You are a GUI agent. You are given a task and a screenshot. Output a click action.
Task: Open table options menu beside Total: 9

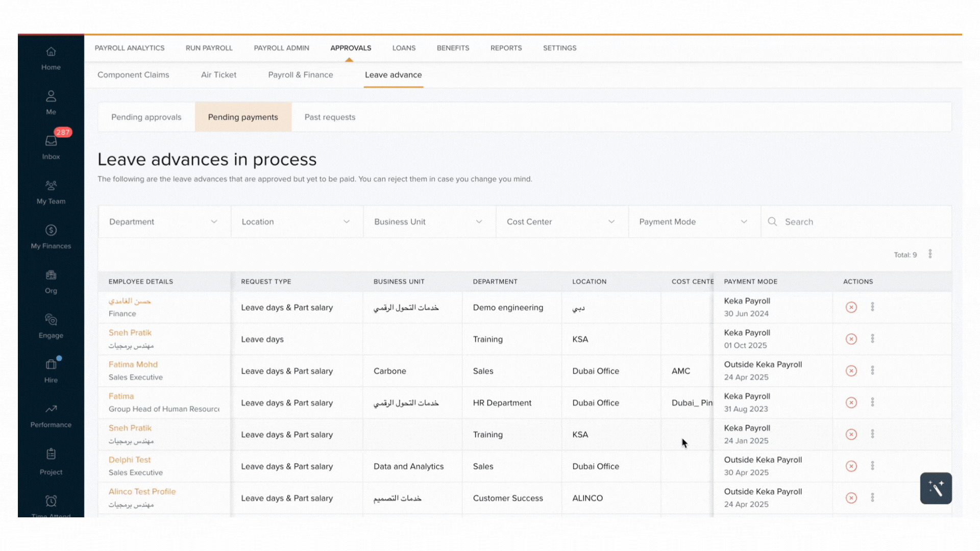click(930, 254)
